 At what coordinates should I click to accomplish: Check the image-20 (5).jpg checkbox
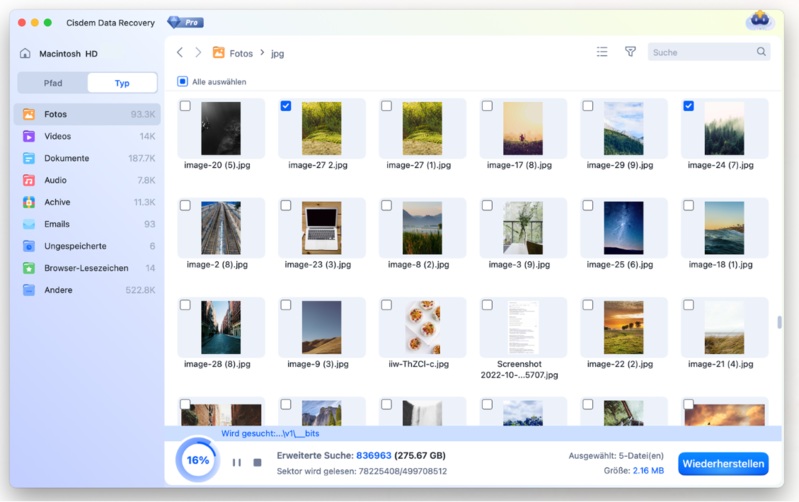(x=185, y=106)
